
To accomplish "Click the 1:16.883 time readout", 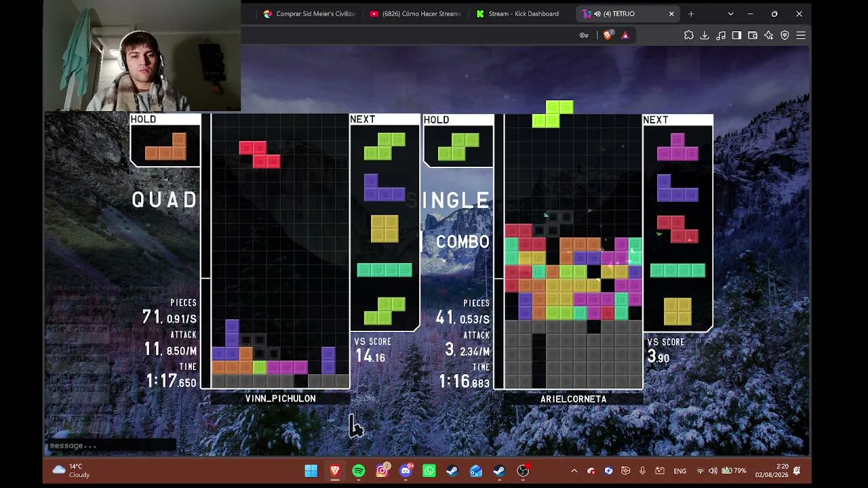I will 465,382.
